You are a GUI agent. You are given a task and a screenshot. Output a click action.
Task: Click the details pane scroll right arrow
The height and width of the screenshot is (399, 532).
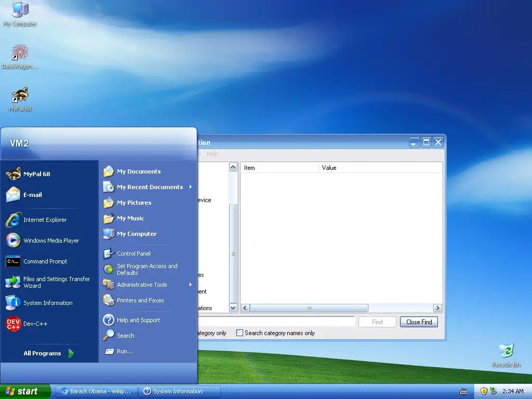pyautogui.click(x=437, y=308)
